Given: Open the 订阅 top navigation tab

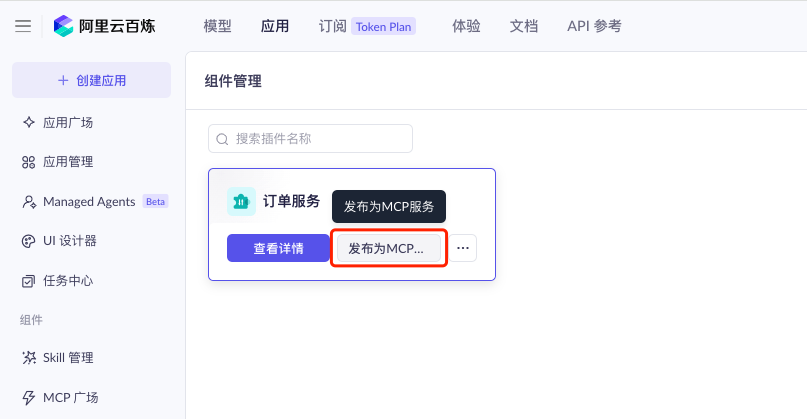Looking at the screenshot, I should (332, 26).
